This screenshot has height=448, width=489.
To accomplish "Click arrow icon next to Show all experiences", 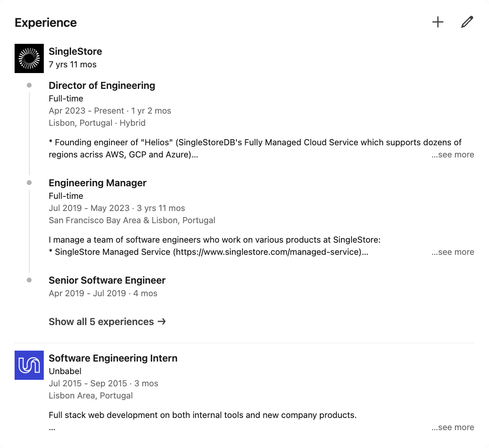I will click(162, 322).
